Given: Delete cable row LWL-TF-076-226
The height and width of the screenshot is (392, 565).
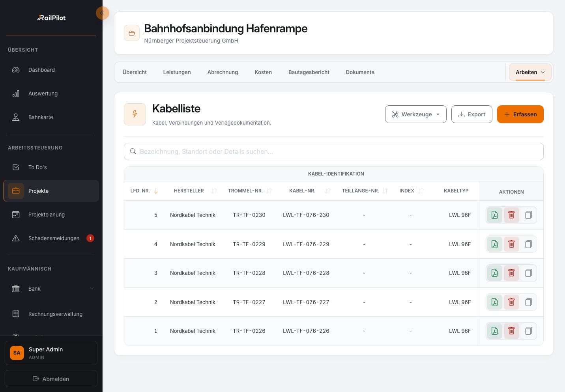Looking at the screenshot, I should tap(511, 331).
